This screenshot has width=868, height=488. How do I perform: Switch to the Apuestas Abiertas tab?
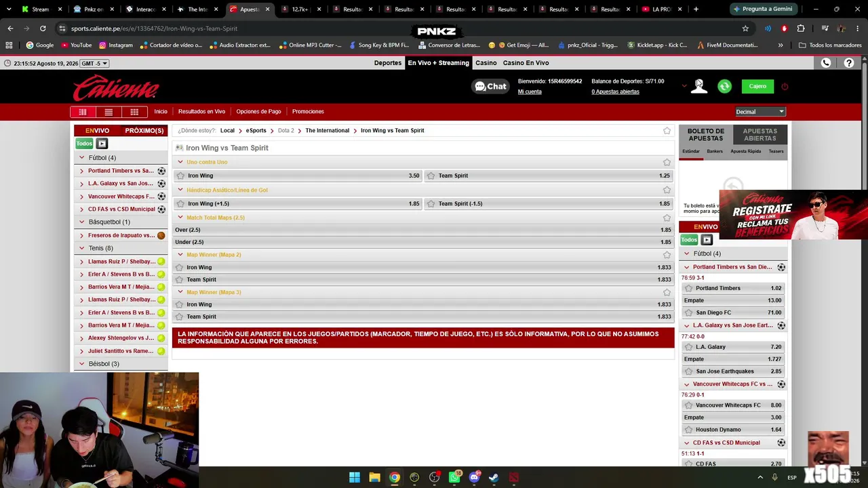[760, 135]
